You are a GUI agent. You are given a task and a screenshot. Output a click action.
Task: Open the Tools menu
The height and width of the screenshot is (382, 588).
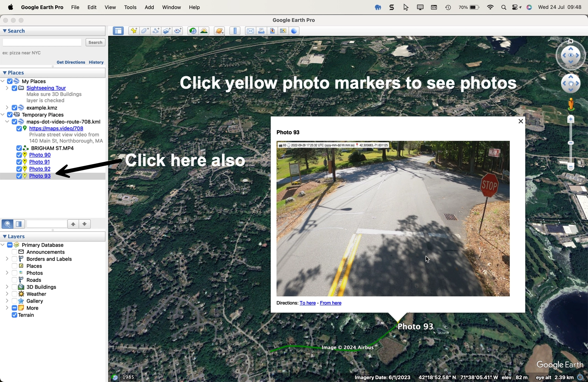coord(130,7)
